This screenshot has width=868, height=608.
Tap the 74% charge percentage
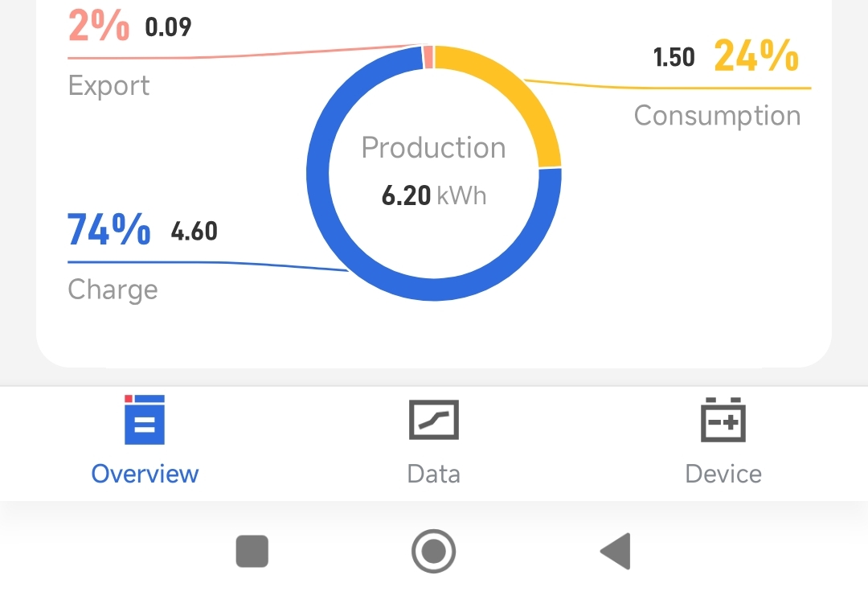109,229
